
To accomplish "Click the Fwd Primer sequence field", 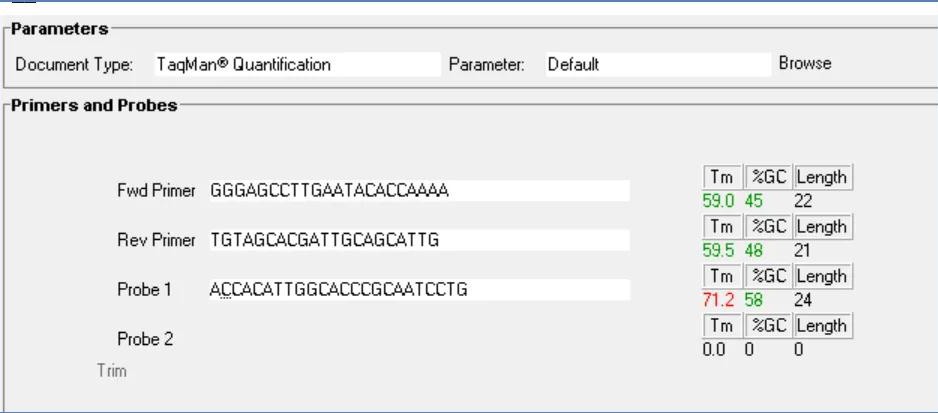I will coord(418,190).
